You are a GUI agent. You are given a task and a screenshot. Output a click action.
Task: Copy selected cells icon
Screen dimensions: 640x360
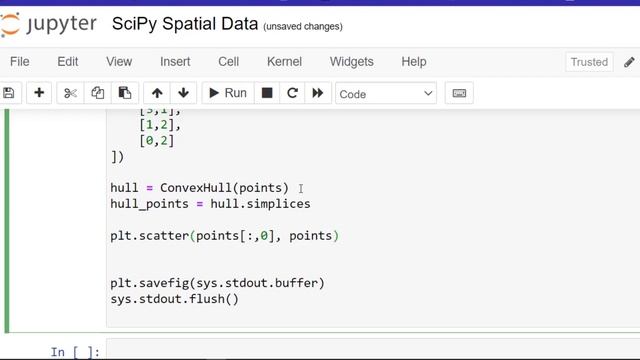point(98,93)
